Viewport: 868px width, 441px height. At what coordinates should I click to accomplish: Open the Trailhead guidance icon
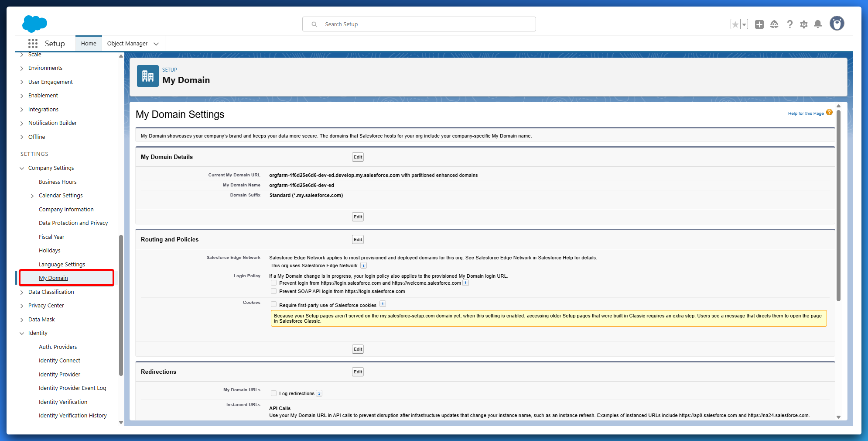[x=774, y=24]
